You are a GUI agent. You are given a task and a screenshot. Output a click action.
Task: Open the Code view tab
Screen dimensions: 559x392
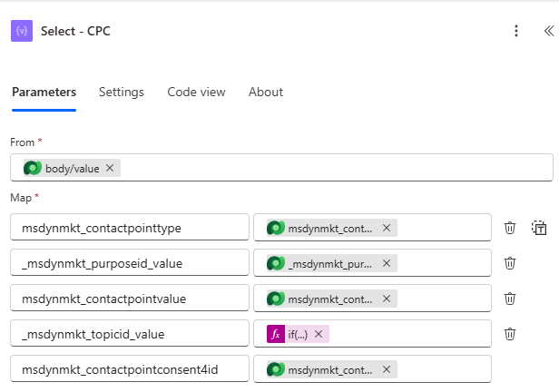click(x=196, y=92)
